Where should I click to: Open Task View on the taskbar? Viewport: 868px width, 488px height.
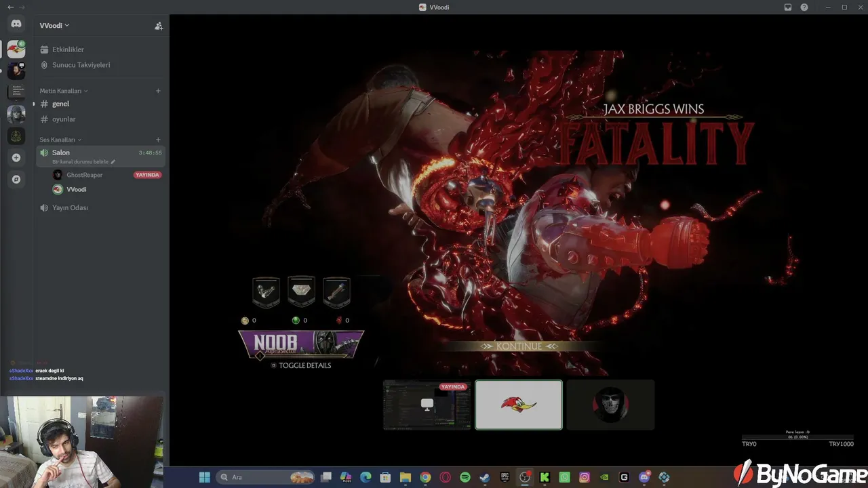click(x=326, y=477)
